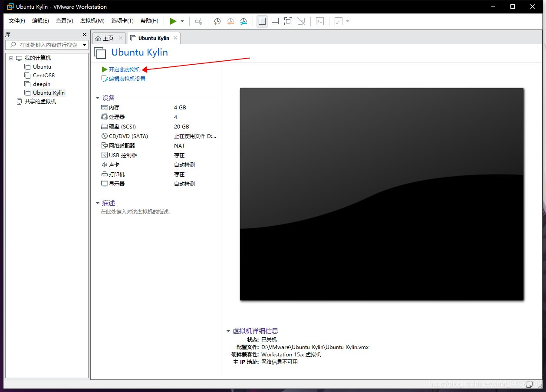Enter full screen mode icon
The height and width of the screenshot is (392, 546).
coord(288,21)
